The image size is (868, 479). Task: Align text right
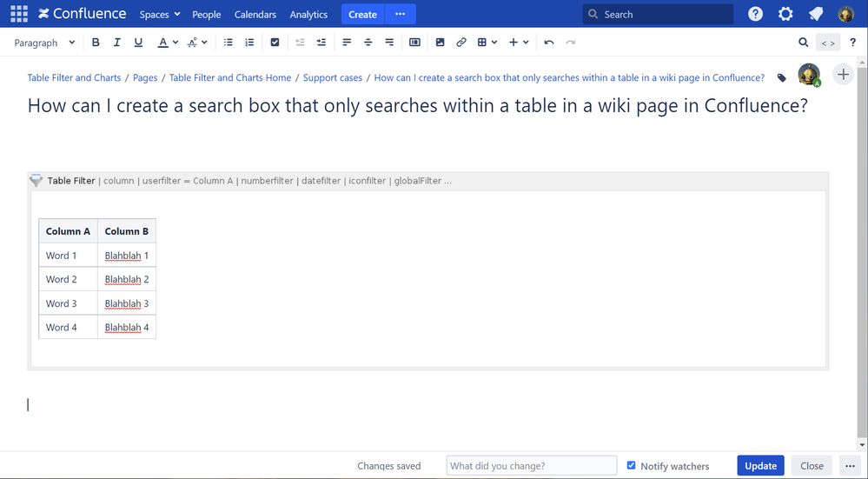389,42
